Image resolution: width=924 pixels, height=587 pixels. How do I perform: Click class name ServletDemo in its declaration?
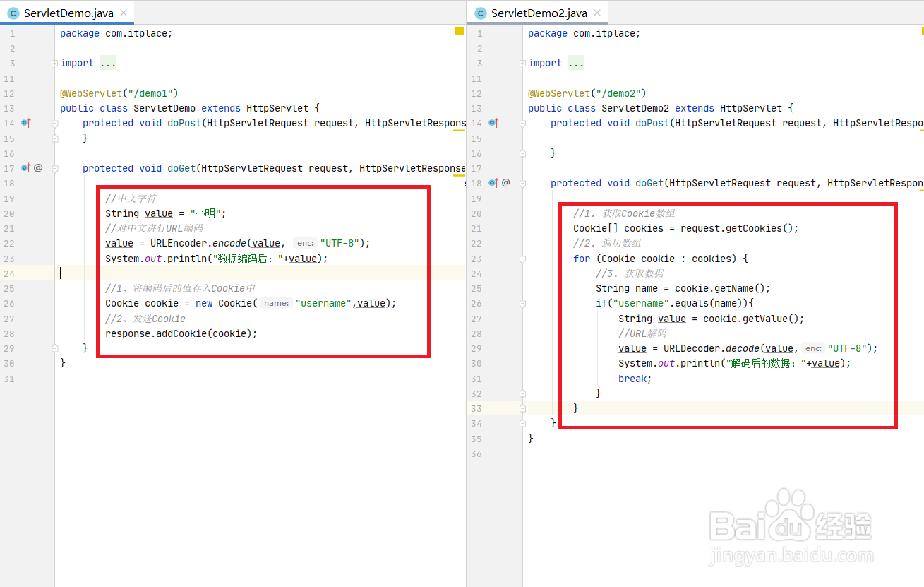point(164,108)
